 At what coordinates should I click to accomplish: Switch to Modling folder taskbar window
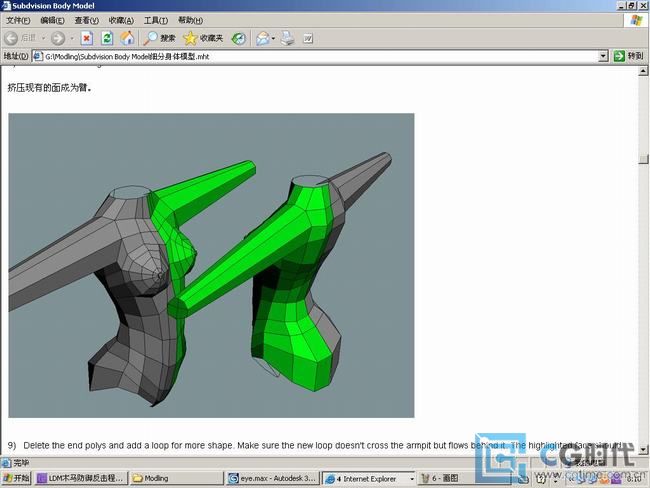[177, 478]
